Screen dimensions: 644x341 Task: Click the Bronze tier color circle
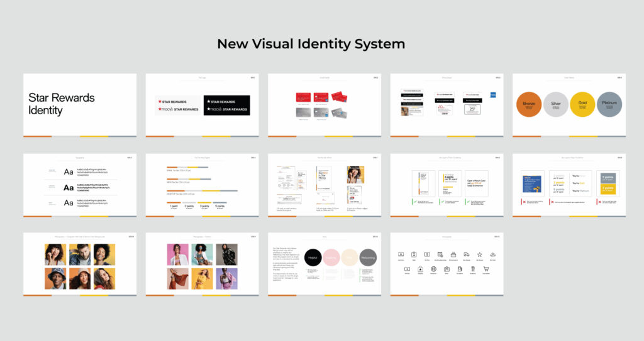(x=528, y=105)
